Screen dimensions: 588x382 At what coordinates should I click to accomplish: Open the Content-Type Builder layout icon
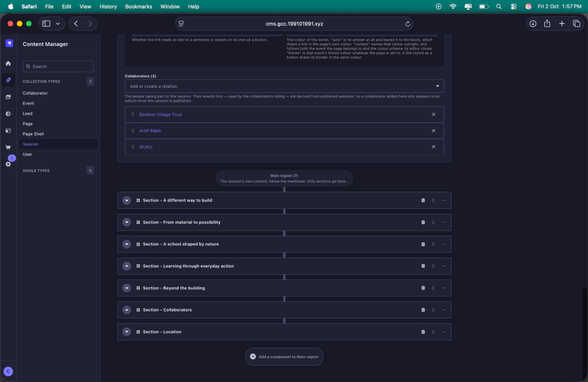pos(8,131)
